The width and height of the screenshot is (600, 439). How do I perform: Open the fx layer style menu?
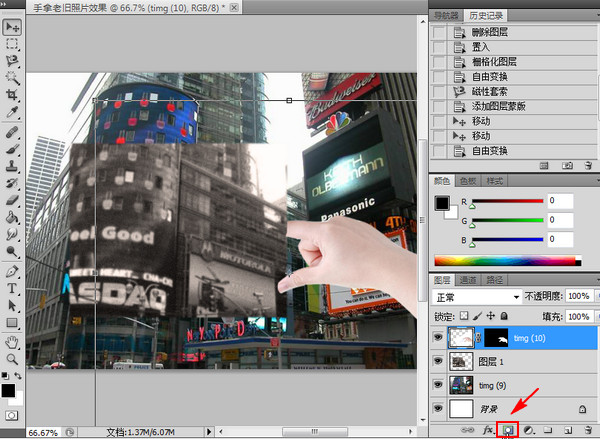pyautogui.click(x=488, y=430)
